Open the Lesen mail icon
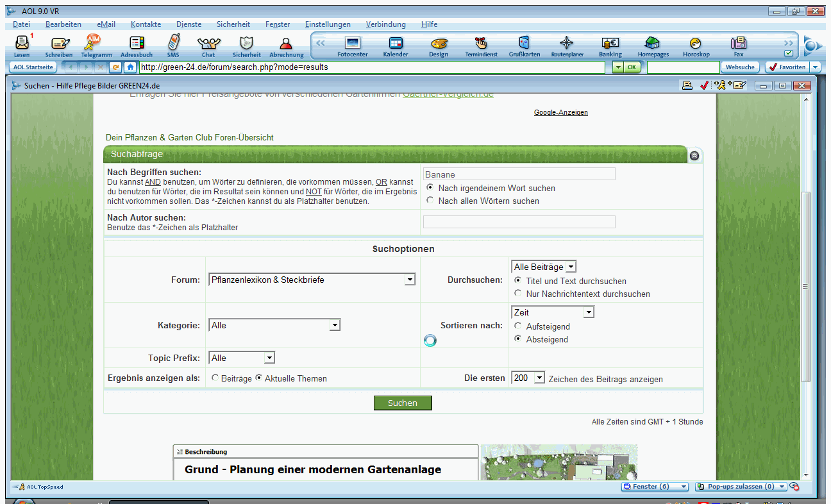Screen dimensions: 831x504 tap(22, 44)
